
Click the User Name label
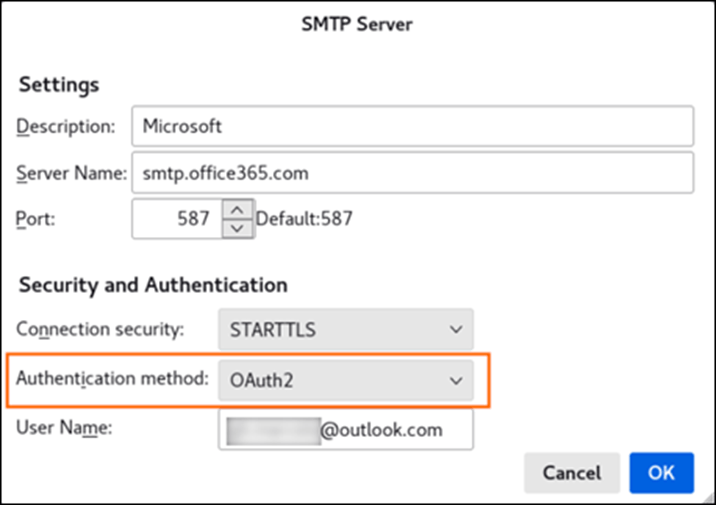point(64,428)
